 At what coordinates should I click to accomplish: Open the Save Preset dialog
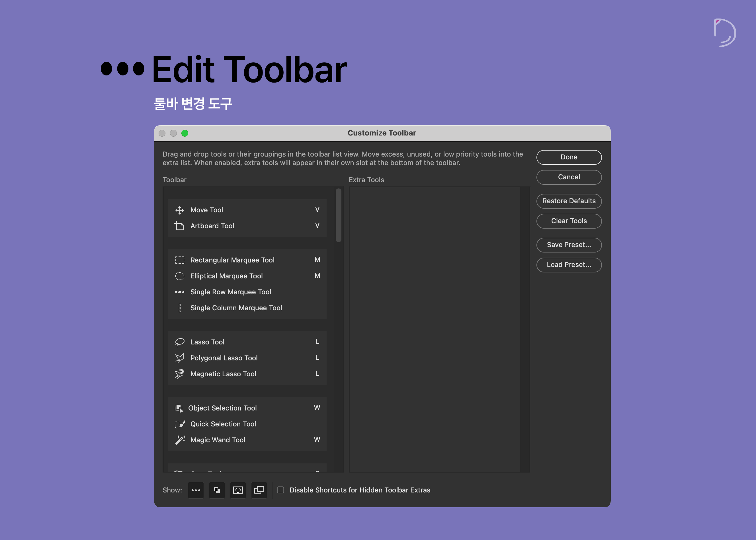point(569,245)
